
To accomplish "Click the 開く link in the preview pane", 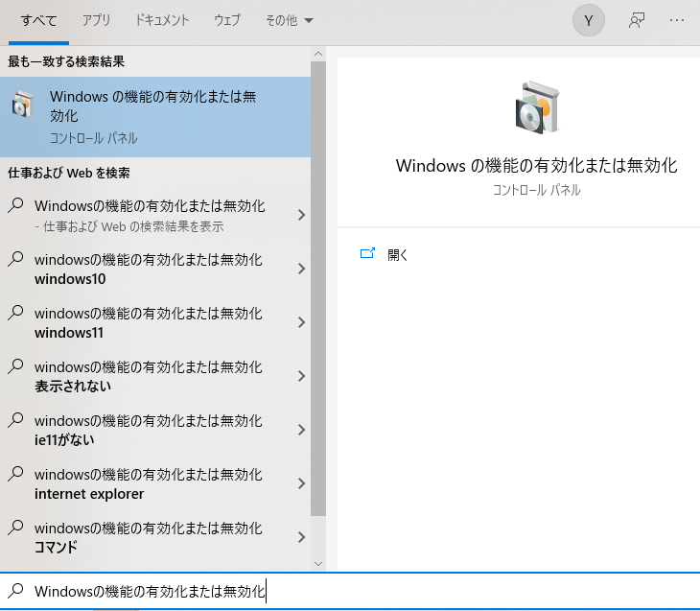I will pyautogui.click(x=397, y=255).
